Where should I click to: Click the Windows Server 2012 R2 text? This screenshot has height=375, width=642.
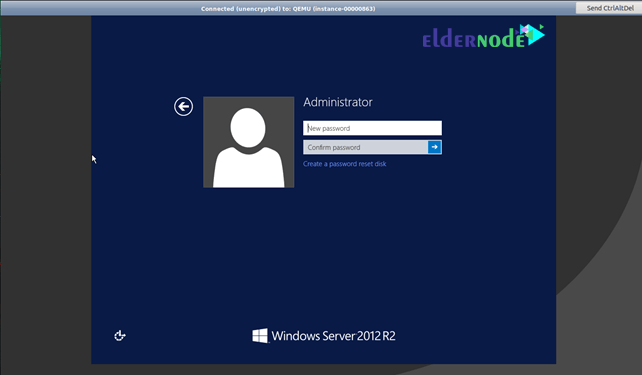click(x=333, y=336)
